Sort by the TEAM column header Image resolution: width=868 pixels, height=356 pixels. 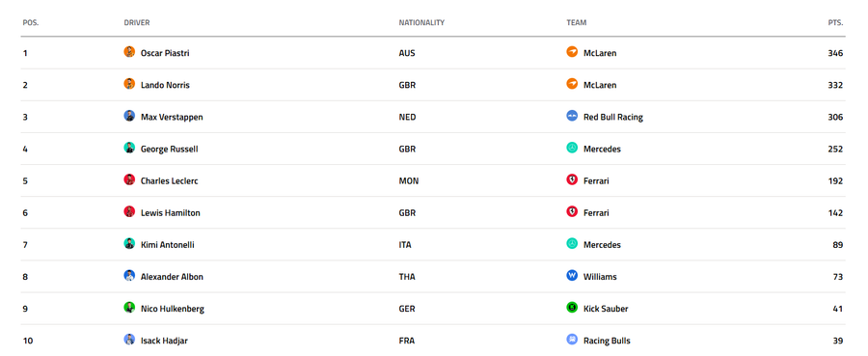(x=577, y=23)
